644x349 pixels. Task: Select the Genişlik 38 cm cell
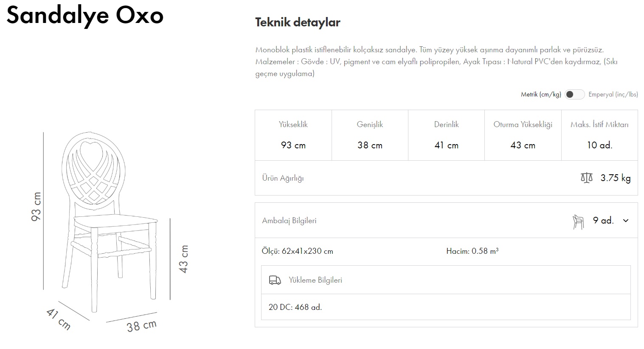click(370, 135)
